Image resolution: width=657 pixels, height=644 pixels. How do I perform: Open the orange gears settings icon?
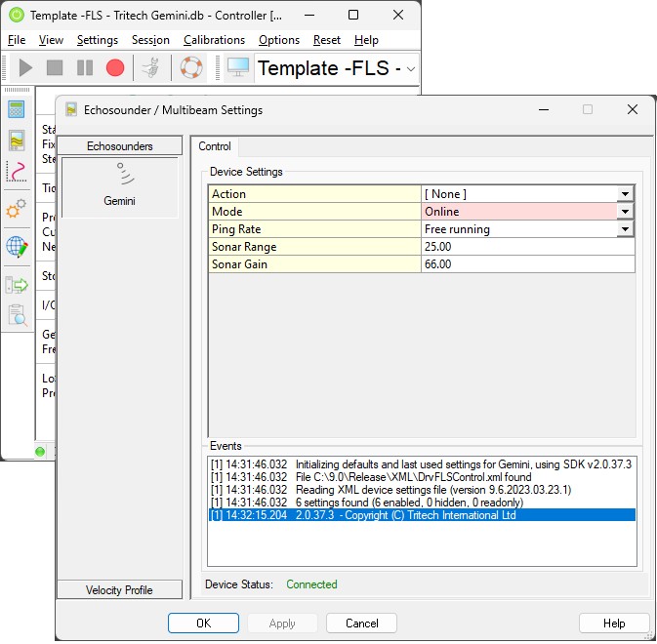coord(17,209)
